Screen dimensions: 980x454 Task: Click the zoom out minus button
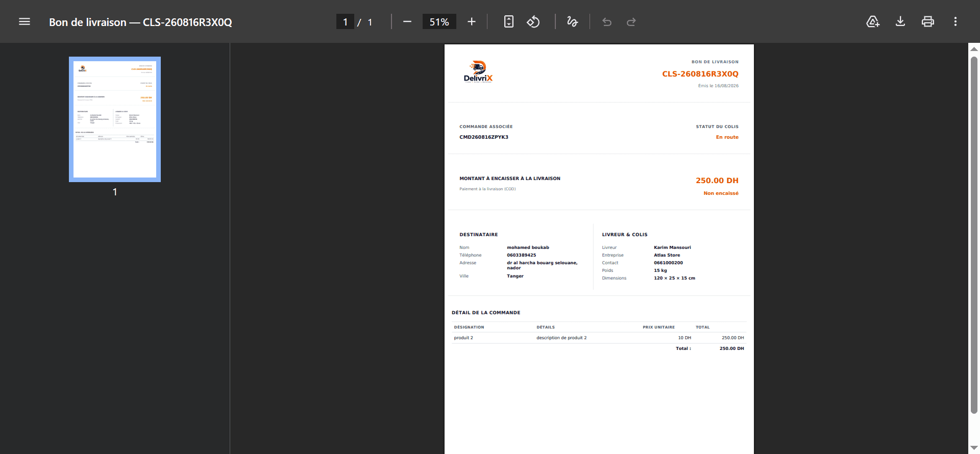[x=407, y=21]
